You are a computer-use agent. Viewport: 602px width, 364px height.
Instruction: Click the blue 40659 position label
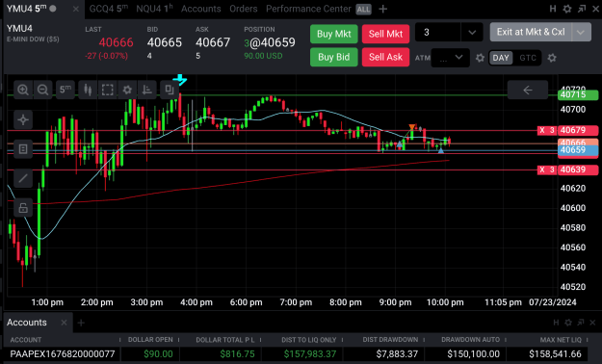pyautogui.click(x=578, y=150)
